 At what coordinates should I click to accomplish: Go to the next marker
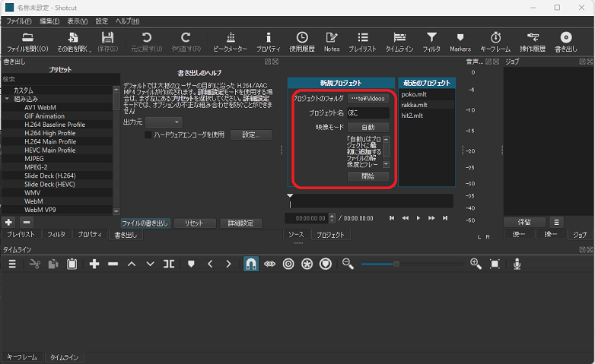[228, 264]
